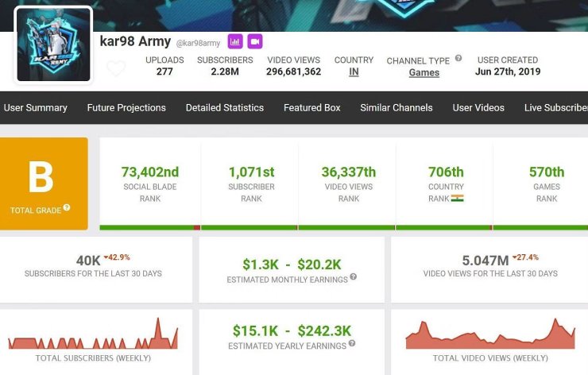
Task: Click the $15.1K - $242.3K yearly earnings
Action: pyautogui.click(x=292, y=331)
